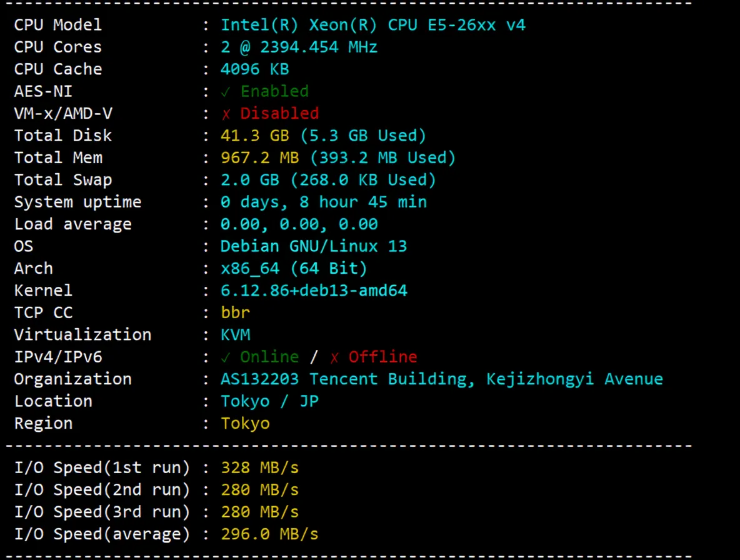Select the '328 MB/s' value
This screenshot has height=560, width=740.
(x=259, y=468)
